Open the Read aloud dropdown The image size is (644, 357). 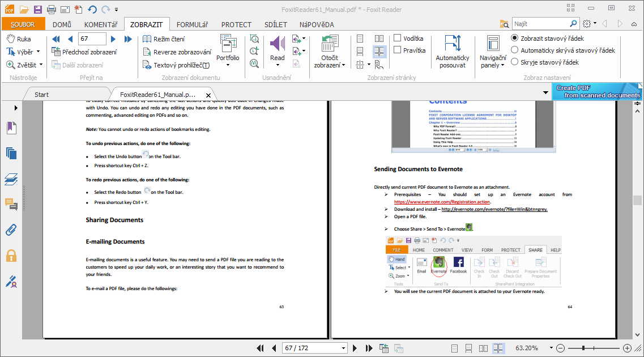(278, 65)
